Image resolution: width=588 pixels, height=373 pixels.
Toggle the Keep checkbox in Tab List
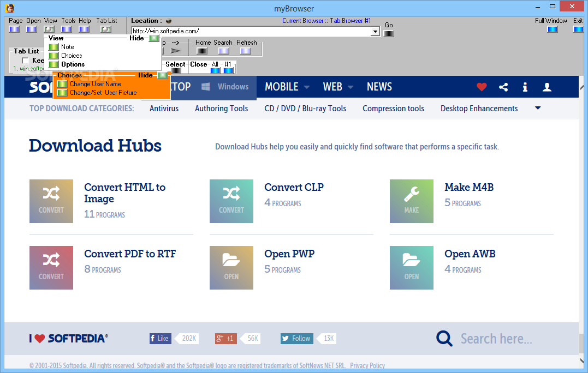click(26, 61)
